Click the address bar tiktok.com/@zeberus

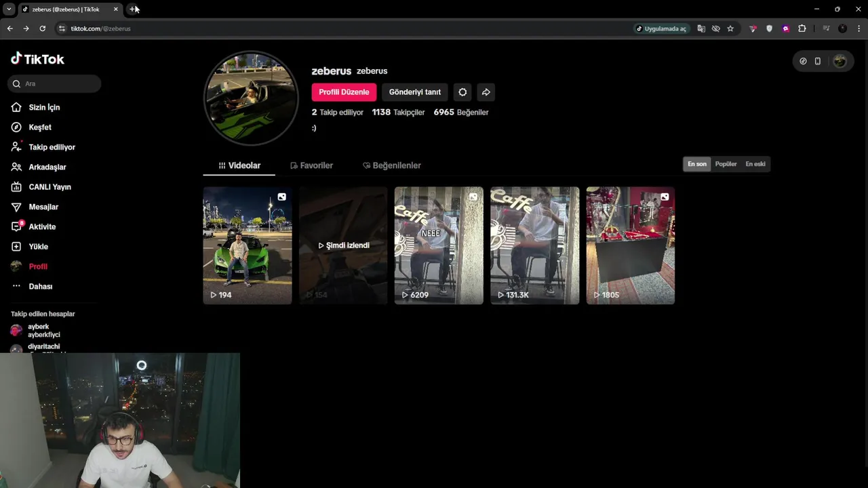[x=100, y=28]
